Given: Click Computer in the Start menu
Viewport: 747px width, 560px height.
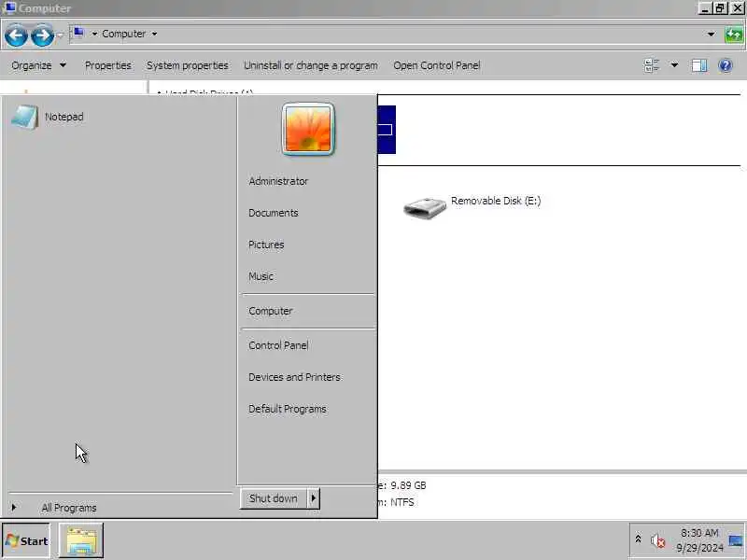Looking at the screenshot, I should 270,311.
